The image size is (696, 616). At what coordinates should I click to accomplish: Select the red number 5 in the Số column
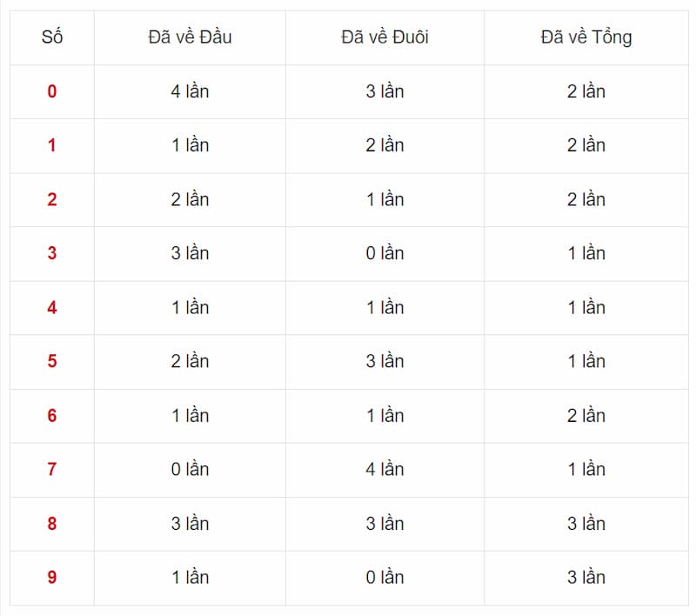pos(52,361)
